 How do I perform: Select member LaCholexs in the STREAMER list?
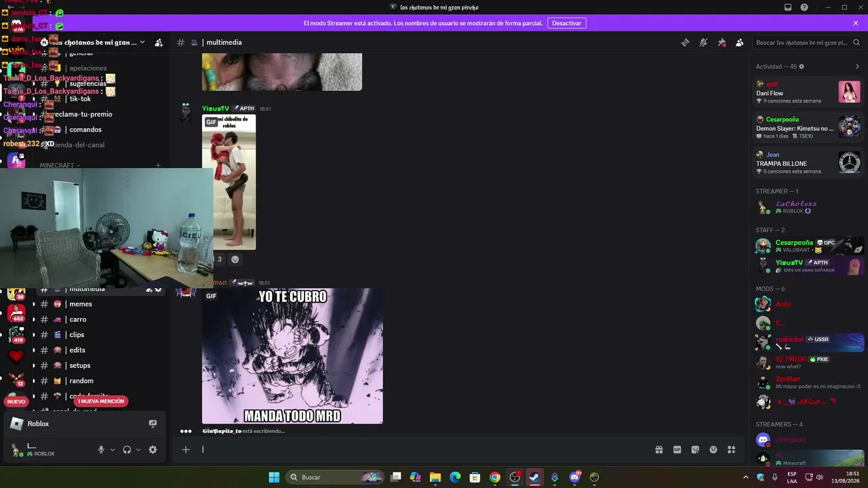[x=808, y=207]
